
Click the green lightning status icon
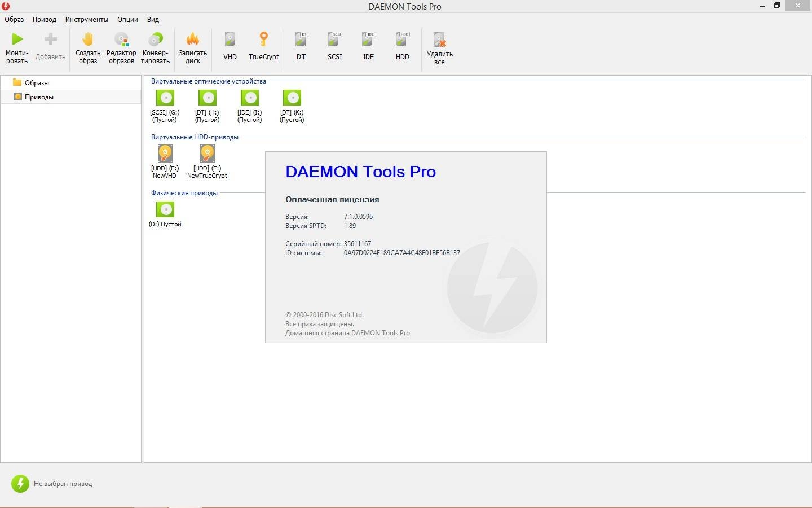[x=20, y=484]
